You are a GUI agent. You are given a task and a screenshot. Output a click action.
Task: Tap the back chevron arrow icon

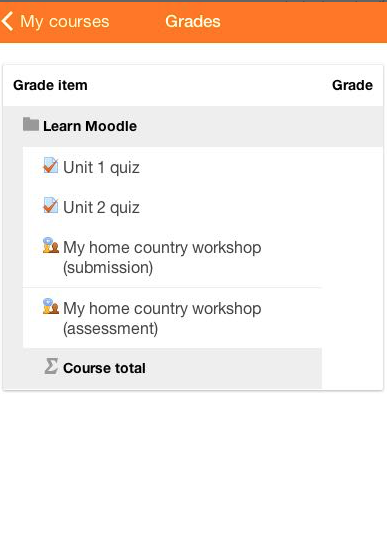click(7, 21)
